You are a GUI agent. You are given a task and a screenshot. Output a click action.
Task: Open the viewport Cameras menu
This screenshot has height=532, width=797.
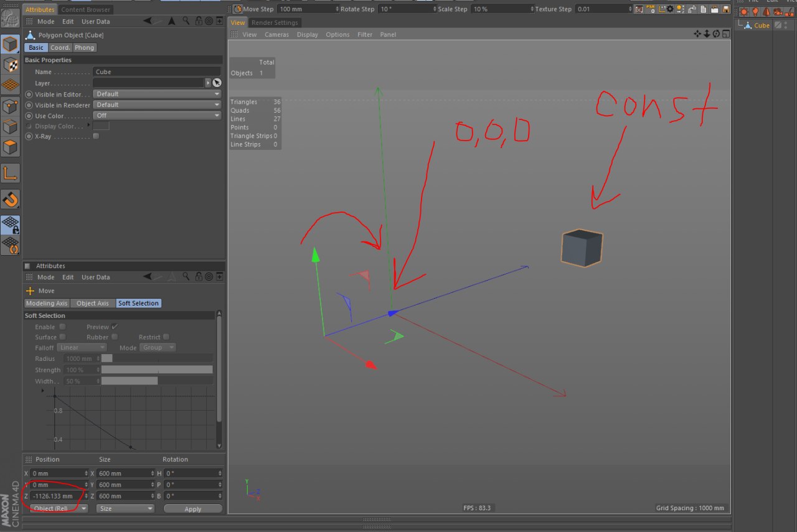click(276, 34)
